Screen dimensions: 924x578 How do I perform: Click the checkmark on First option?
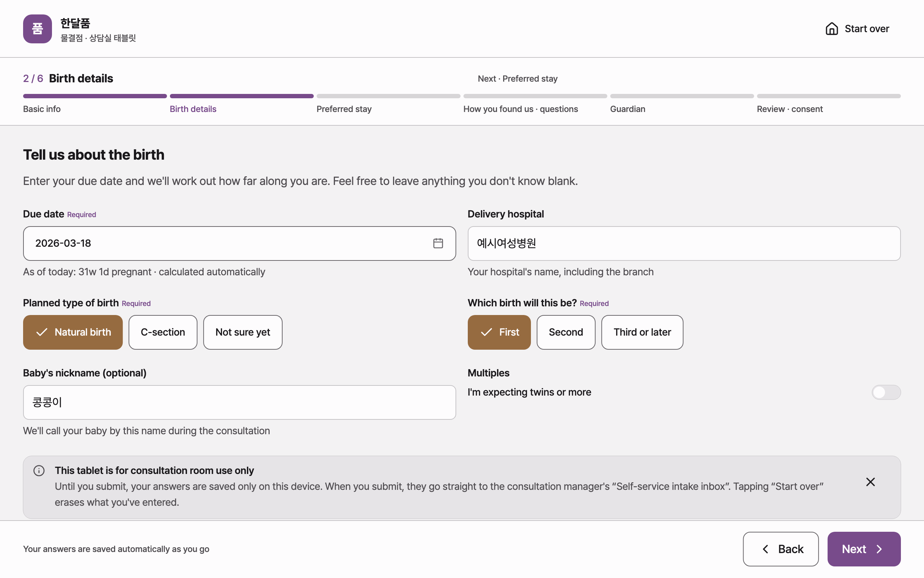486,332
